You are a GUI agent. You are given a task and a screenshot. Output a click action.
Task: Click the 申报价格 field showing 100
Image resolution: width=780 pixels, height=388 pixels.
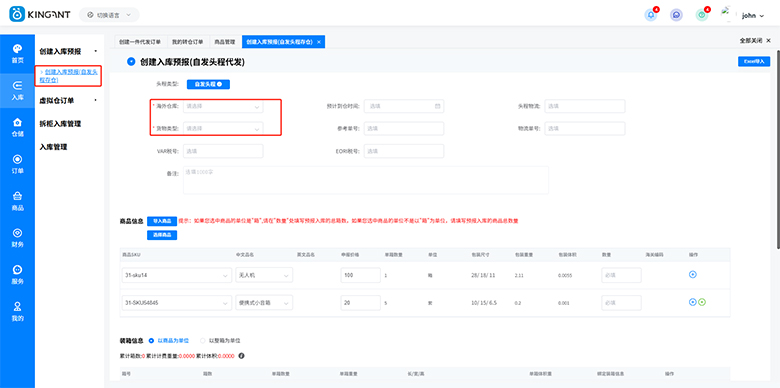click(361, 275)
